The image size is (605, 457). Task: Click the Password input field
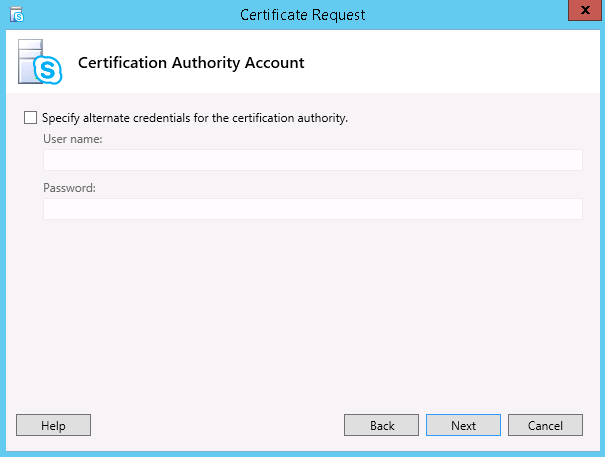[313, 209]
